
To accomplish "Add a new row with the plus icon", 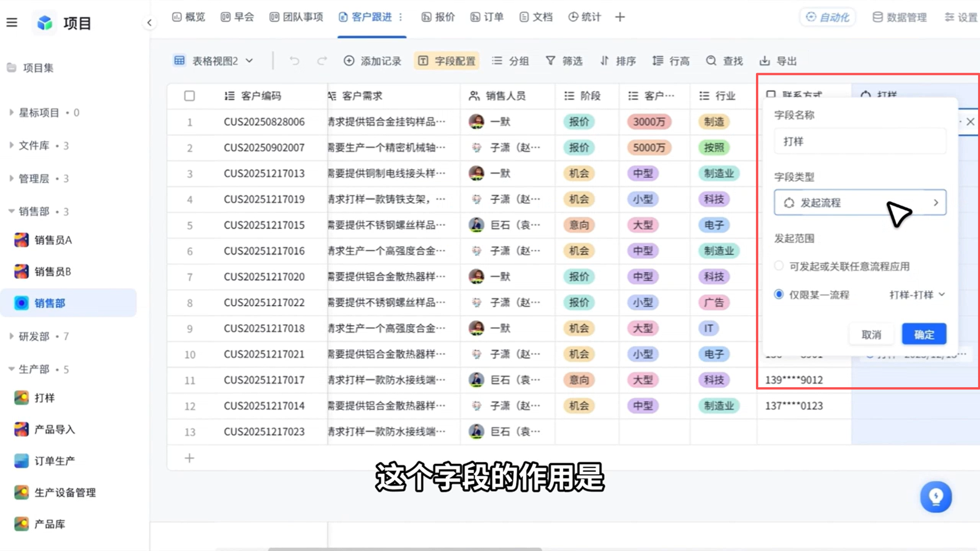I will click(x=190, y=458).
